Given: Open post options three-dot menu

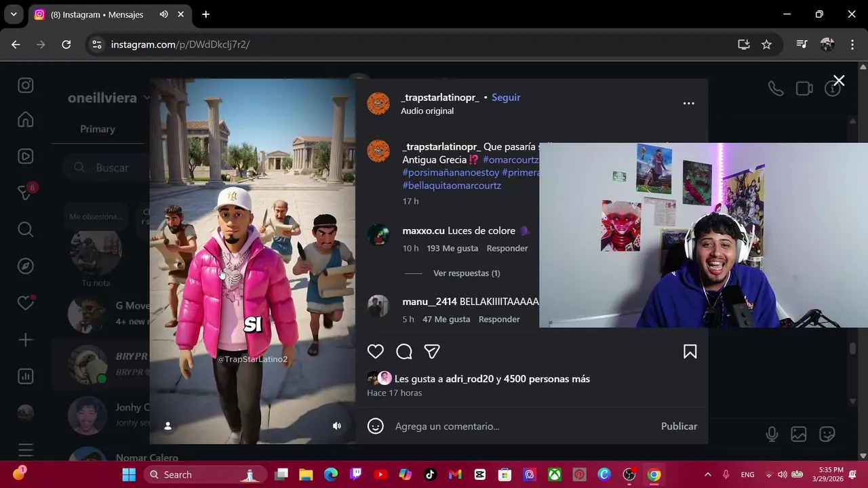Looking at the screenshot, I should pyautogui.click(x=688, y=103).
